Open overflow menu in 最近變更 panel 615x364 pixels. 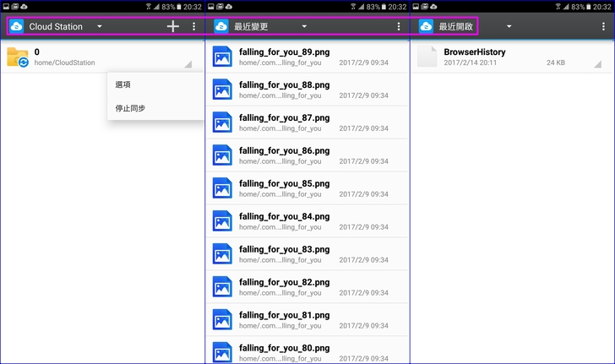399,26
